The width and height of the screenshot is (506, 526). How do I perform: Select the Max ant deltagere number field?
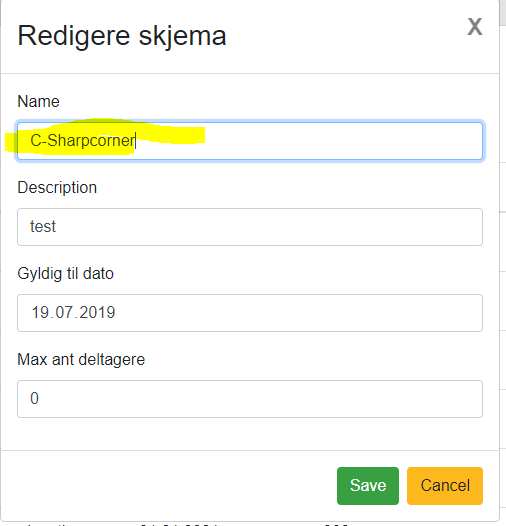pos(250,399)
